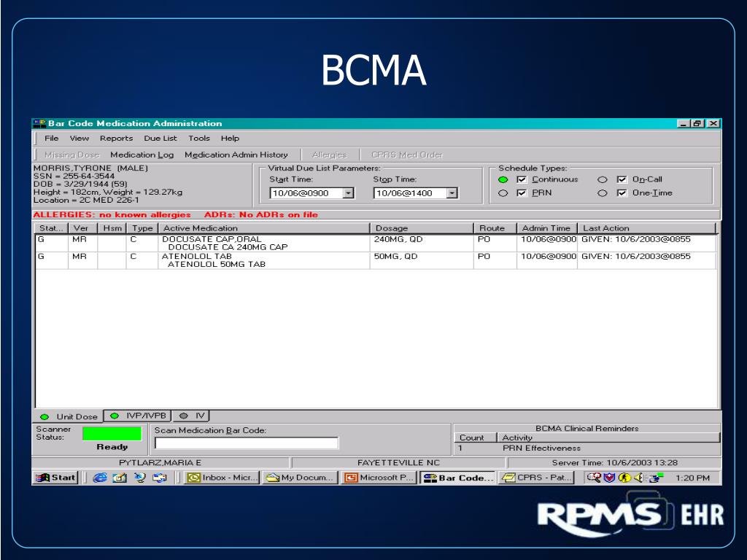Click the Windows Start button

(x=56, y=478)
